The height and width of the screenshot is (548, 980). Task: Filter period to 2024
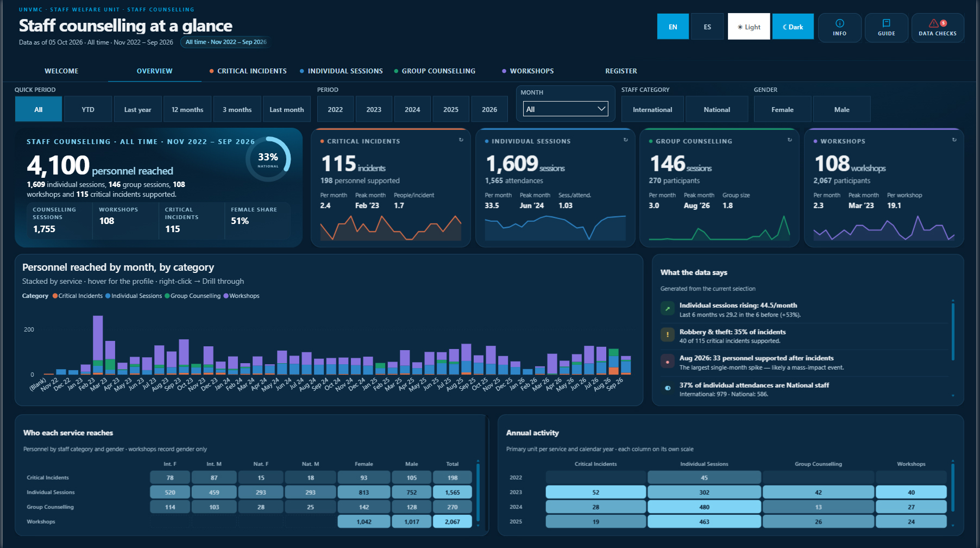(412, 109)
